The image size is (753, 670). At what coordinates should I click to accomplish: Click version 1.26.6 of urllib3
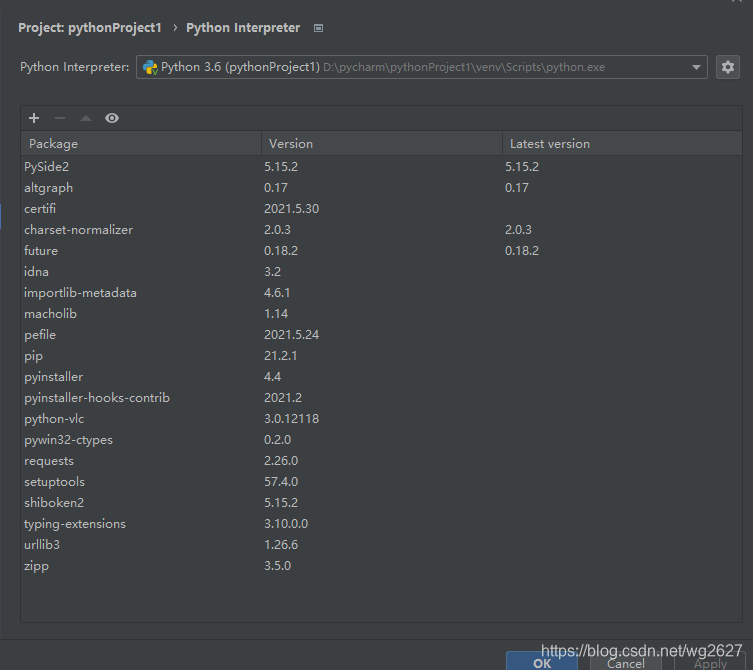281,545
